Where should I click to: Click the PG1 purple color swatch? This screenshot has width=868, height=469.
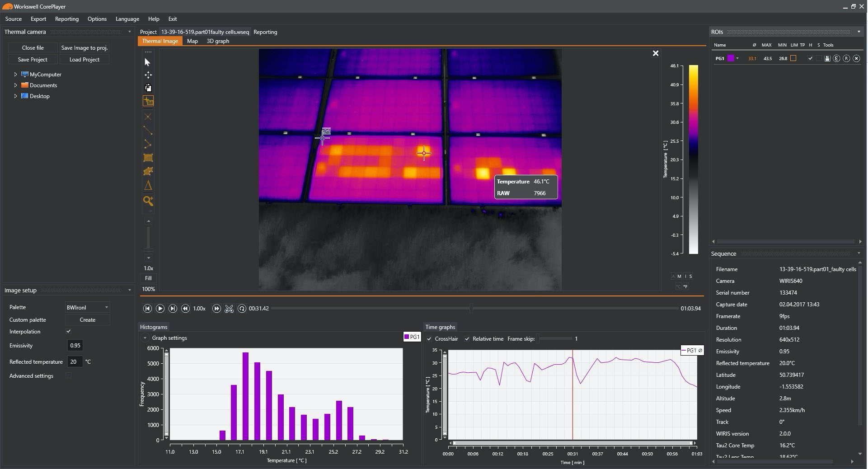click(731, 58)
